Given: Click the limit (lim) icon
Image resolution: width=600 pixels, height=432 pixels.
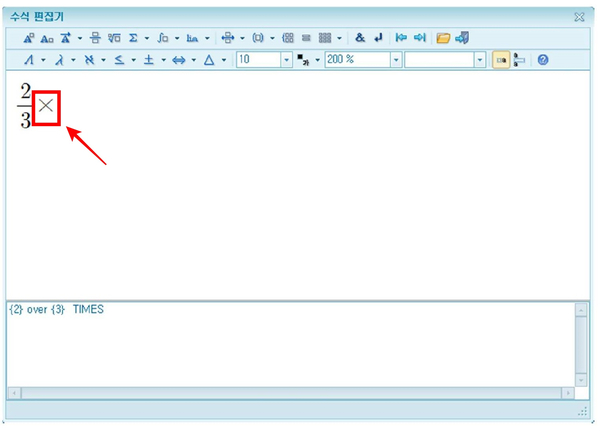Looking at the screenshot, I should 192,38.
